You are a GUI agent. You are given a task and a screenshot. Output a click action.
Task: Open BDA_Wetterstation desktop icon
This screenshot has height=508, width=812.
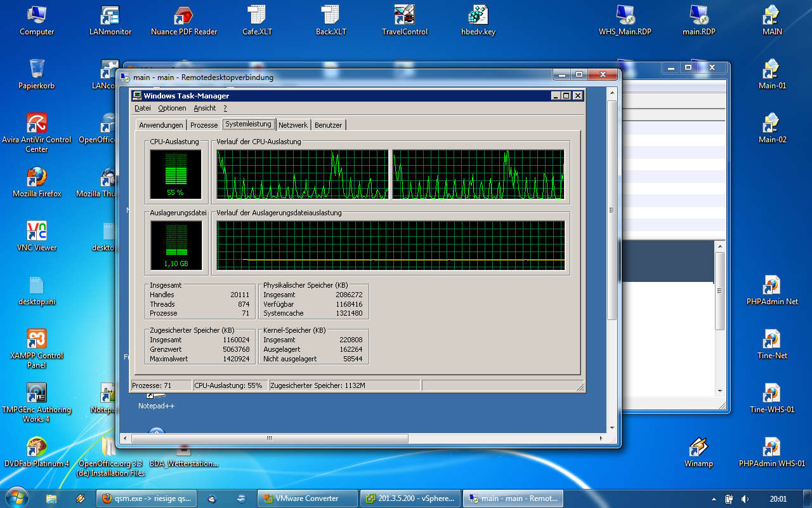[x=184, y=456]
